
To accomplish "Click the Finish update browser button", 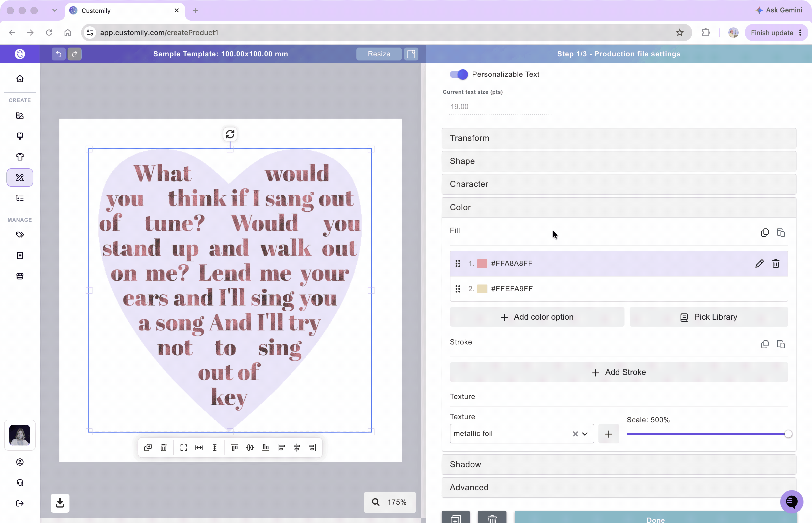I will [776, 33].
